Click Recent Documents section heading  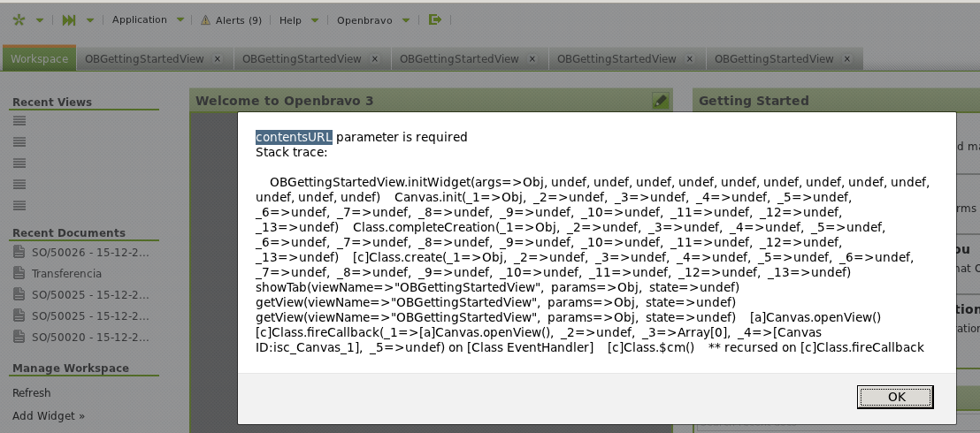click(69, 233)
